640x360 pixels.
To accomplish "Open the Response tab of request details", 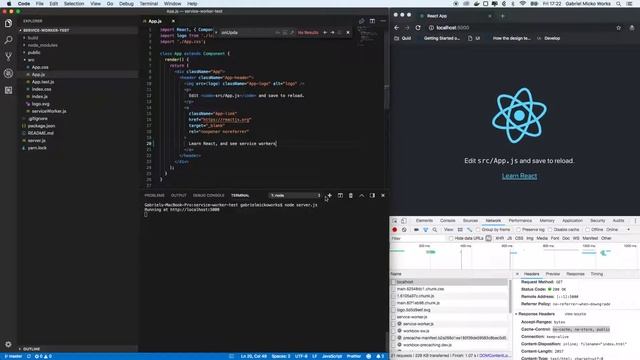I will 575,274.
